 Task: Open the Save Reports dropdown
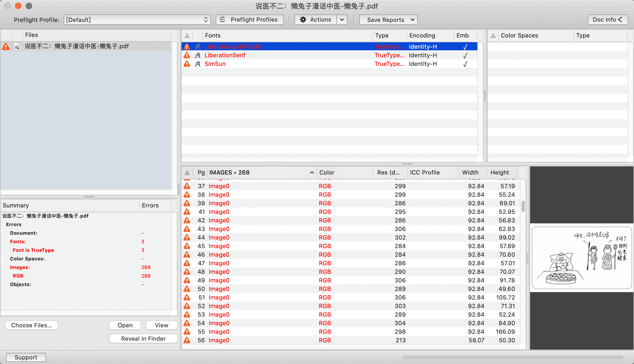click(x=388, y=20)
